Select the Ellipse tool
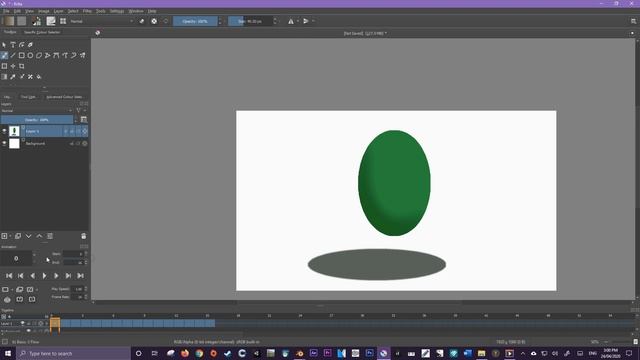This screenshot has width=640, height=360. tap(30, 55)
